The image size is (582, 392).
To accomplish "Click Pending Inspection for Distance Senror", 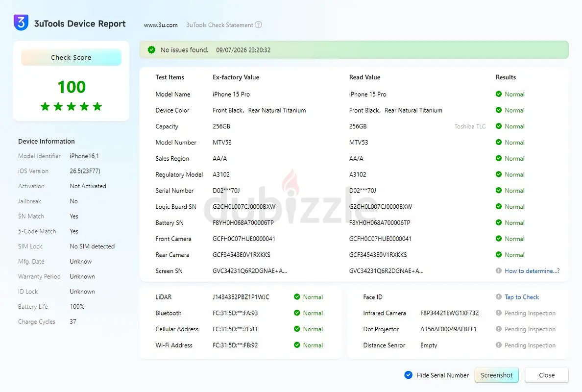I will pos(530,345).
